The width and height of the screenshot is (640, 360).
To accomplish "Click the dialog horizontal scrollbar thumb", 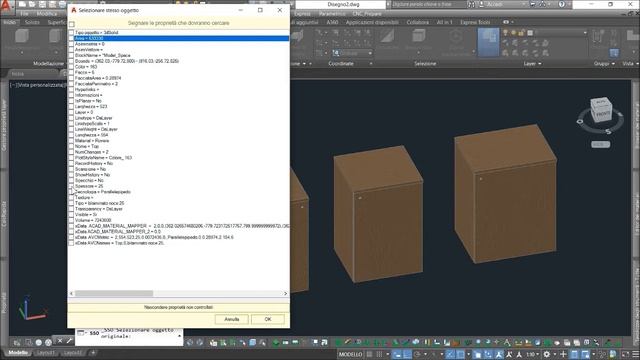I will pos(114,293).
